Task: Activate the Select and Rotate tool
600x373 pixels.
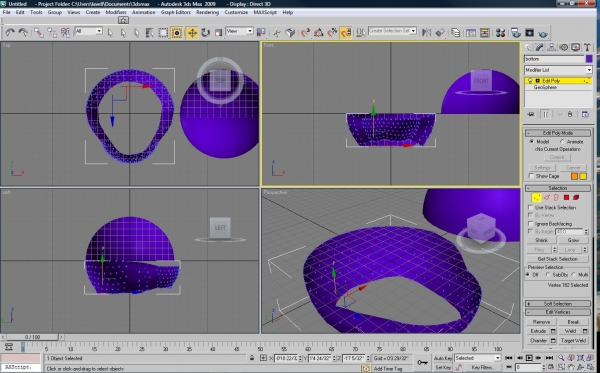Action: pos(205,33)
